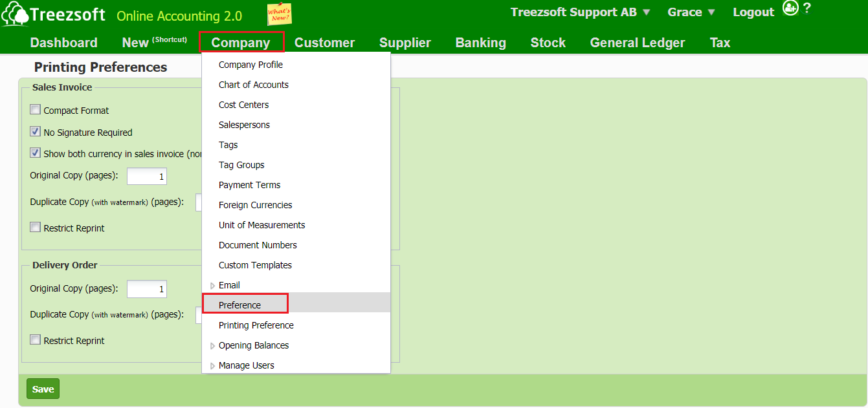
Task: Open Document Numbers entry
Action: (x=296, y=245)
